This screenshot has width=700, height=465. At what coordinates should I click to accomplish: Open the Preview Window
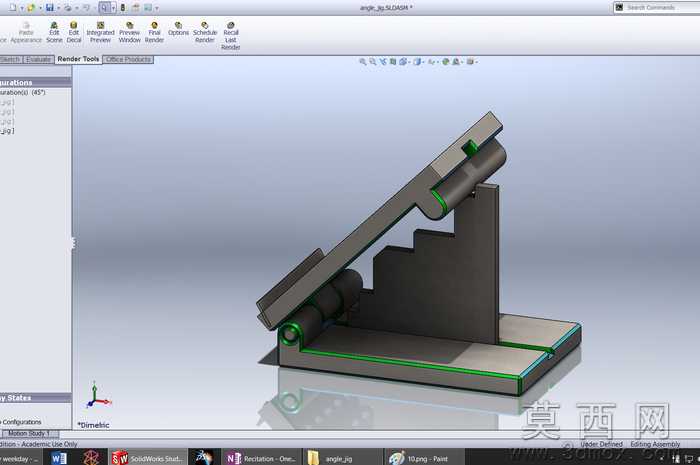tap(129, 32)
